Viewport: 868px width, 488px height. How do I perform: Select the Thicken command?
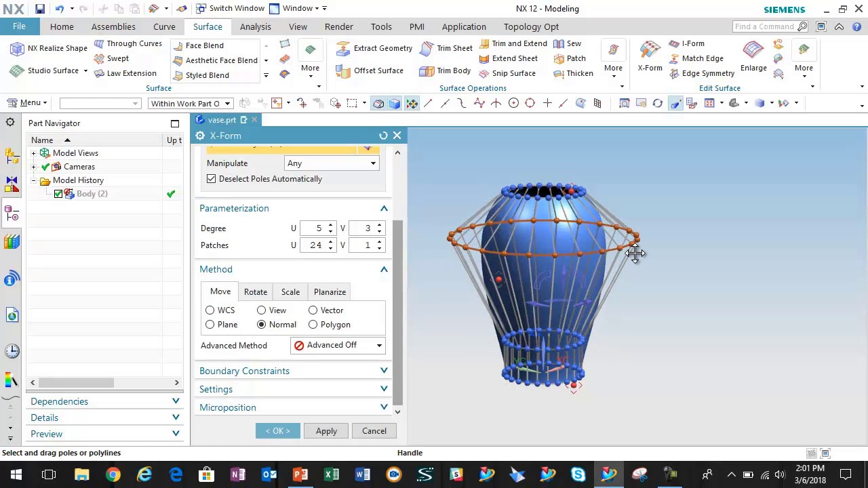point(573,73)
